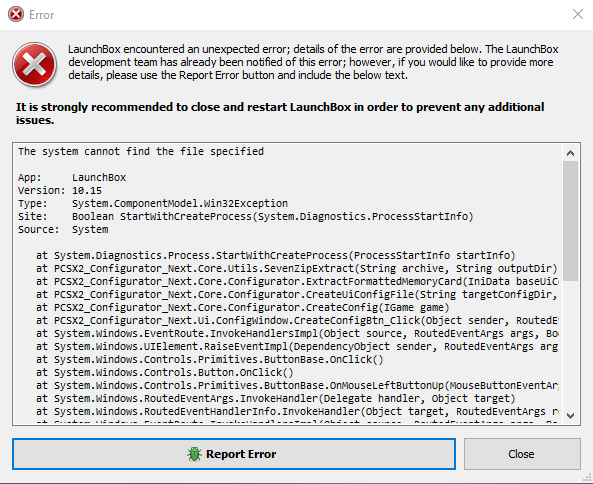The height and width of the screenshot is (484, 593).
Task: Click the Site: StartWithCreateProcess line
Action: (245, 216)
